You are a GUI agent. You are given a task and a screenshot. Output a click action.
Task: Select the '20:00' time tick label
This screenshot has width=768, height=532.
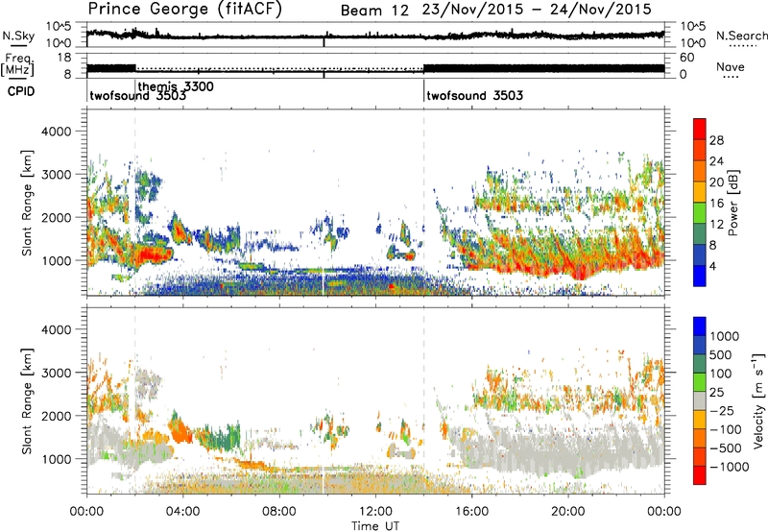[567, 512]
